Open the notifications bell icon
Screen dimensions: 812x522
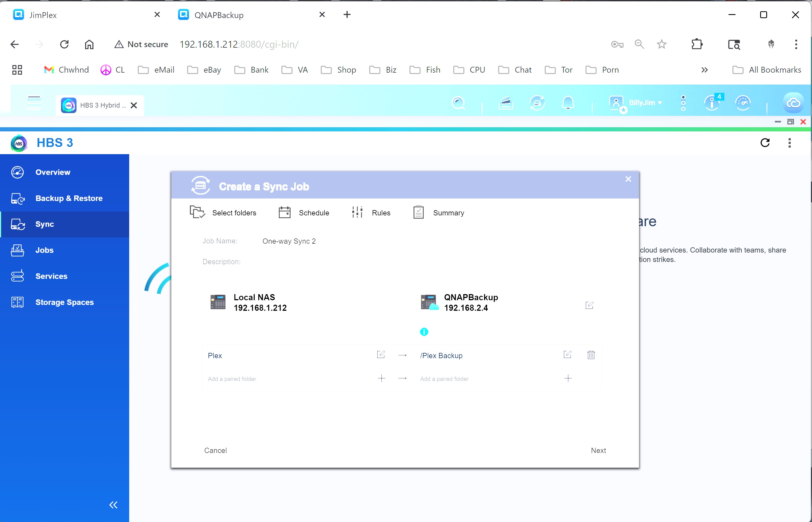point(568,103)
